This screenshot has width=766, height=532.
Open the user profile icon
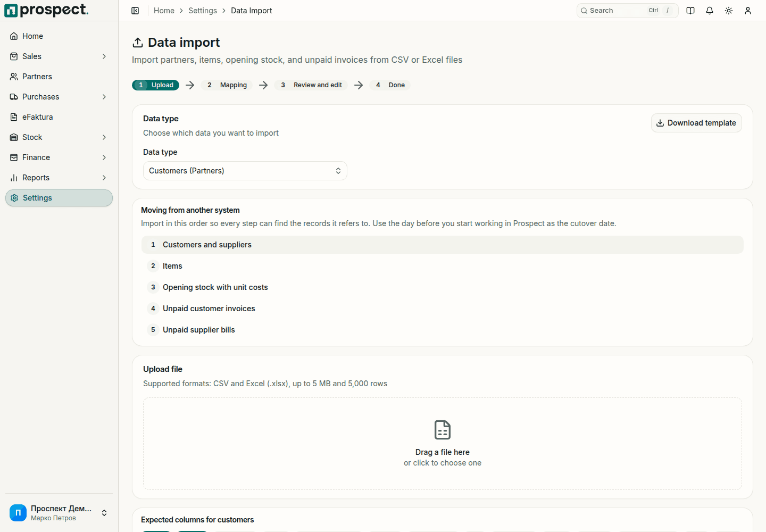pyautogui.click(x=748, y=11)
